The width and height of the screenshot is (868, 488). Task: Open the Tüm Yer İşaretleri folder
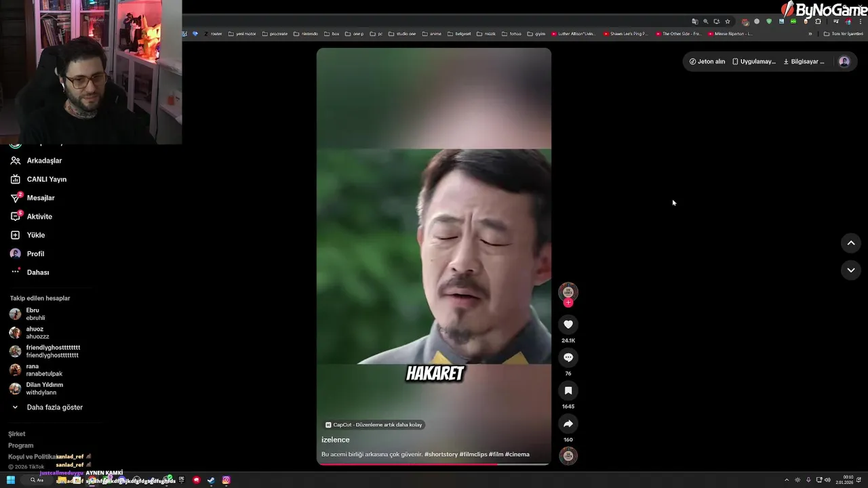pos(844,33)
